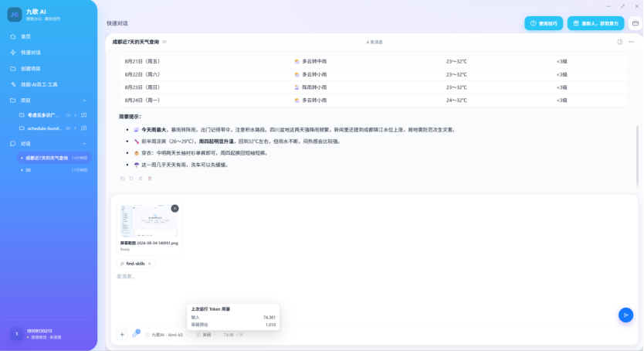
Task: Click the 阵雨转小雨 weather cell
Action: coord(310,87)
